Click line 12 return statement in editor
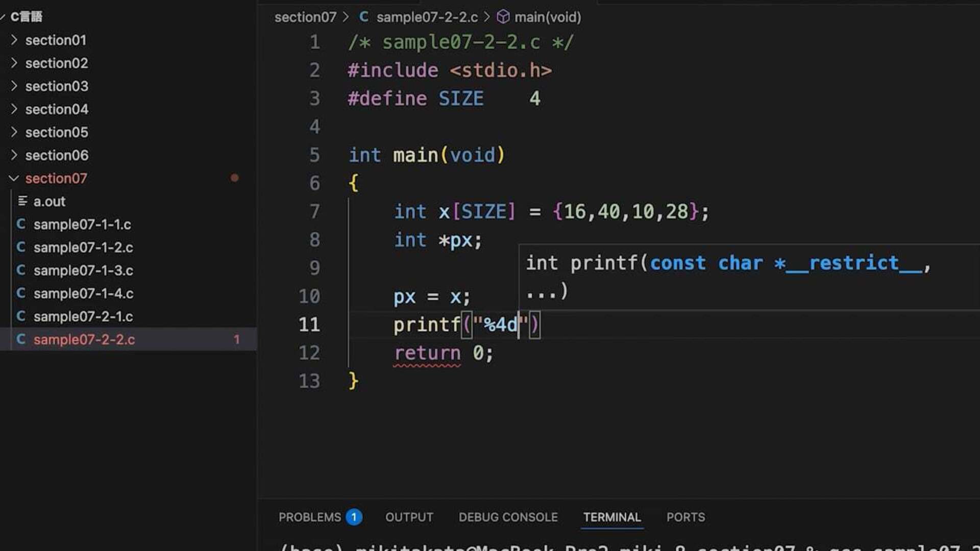The image size is (980, 551). (x=443, y=353)
